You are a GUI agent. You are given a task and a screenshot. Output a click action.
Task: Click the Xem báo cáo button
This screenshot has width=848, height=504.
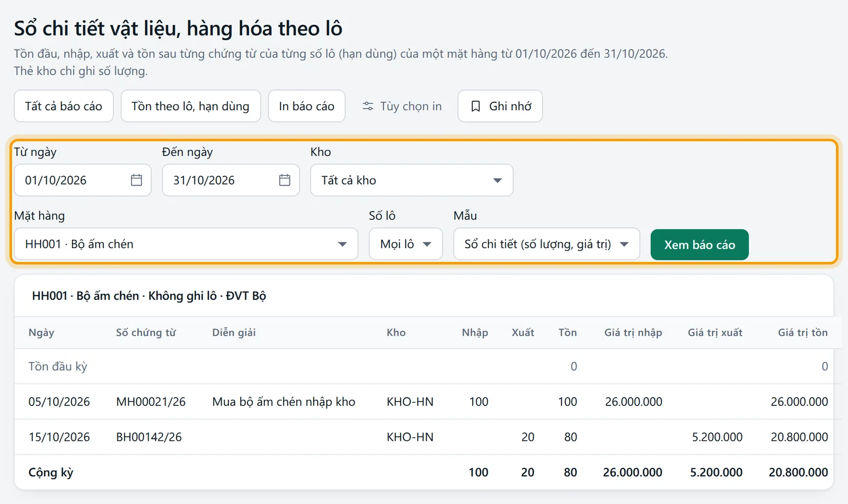click(700, 245)
